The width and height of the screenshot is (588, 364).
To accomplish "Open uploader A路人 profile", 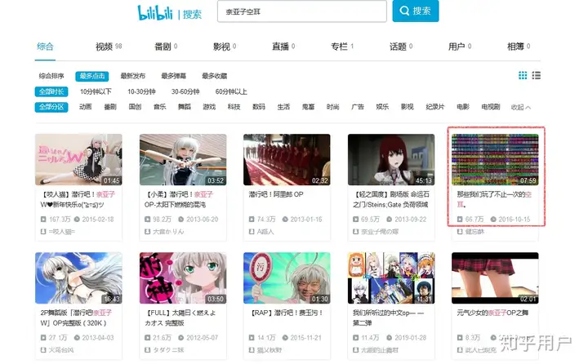I will point(265,232).
